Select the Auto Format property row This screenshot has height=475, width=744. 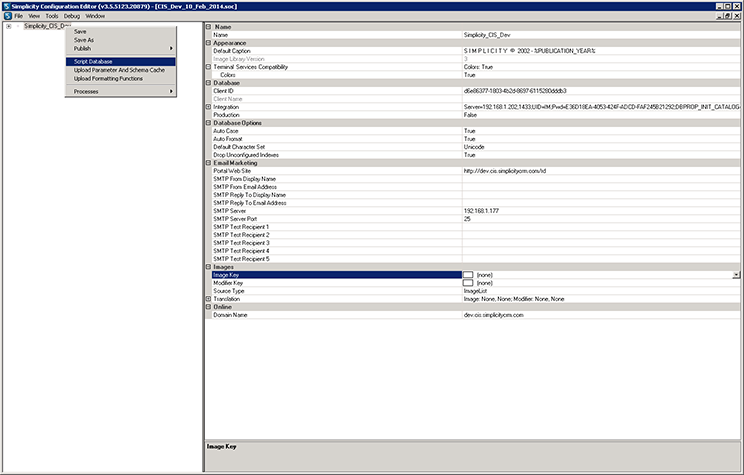point(476,139)
